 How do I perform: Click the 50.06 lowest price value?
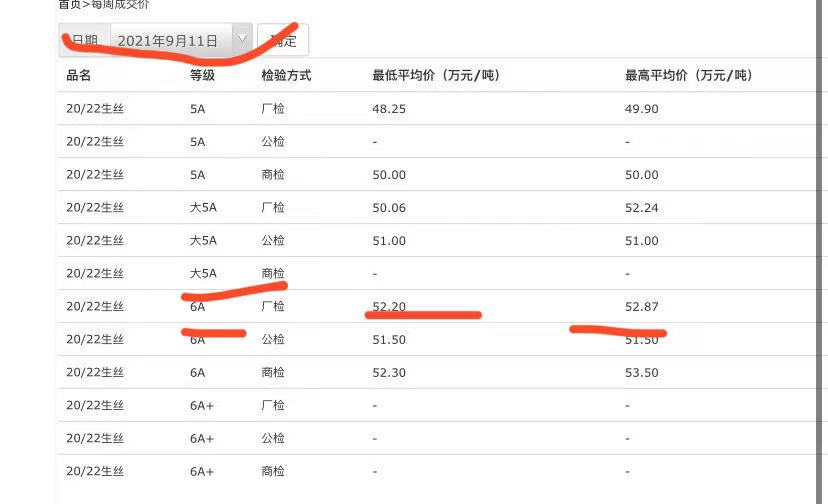point(389,208)
